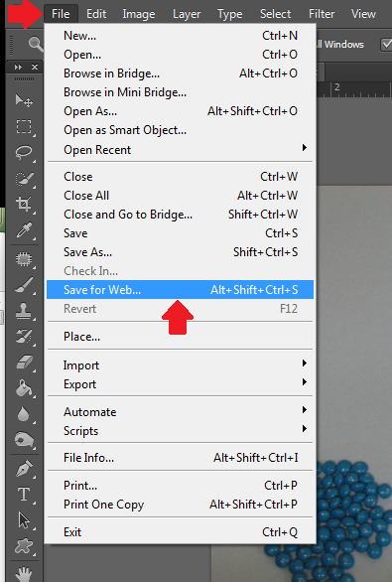The image size is (392, 582).
Task: Select the Move tool
Action: pyautogui.click(x=24, y=100)
